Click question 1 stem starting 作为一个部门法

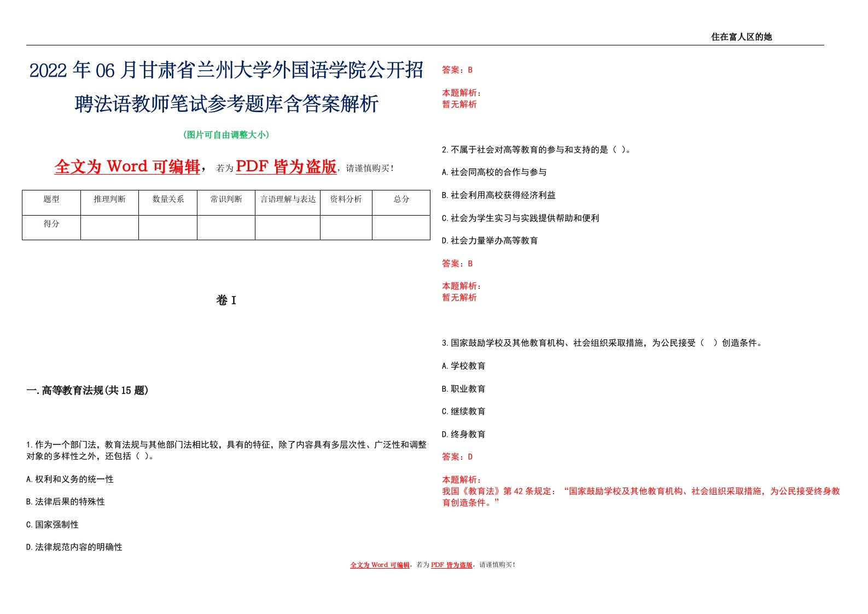click(x=226, y=450)
